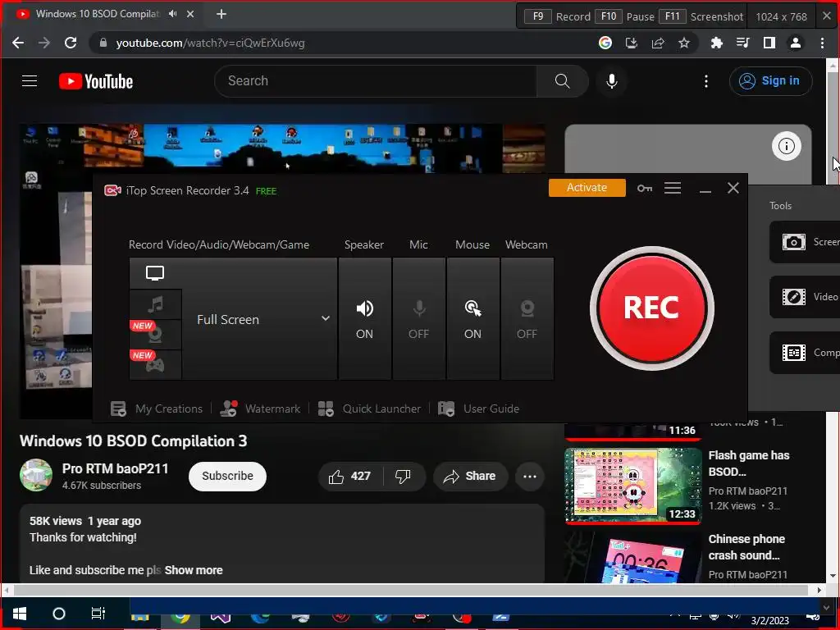
Task: Open the YouTube guide hamburger menu
Action: pos(30,81)
